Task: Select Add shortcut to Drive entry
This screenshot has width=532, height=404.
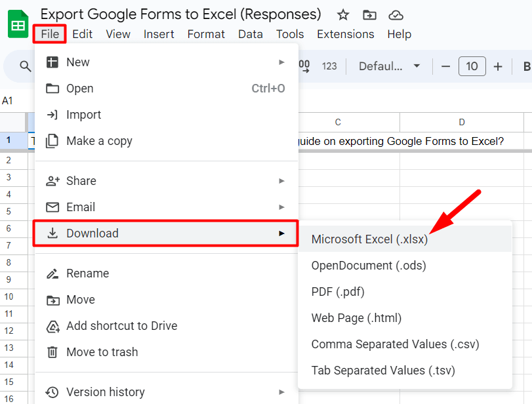Action: tap(166, 326)
